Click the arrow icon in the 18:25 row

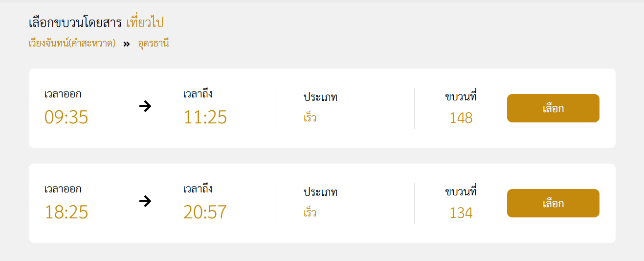pos(145,201)
